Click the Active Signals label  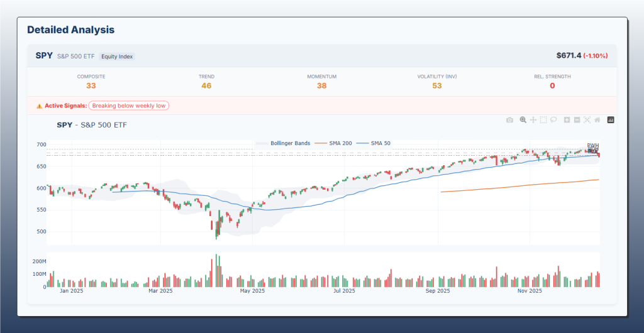click(65, 106)
